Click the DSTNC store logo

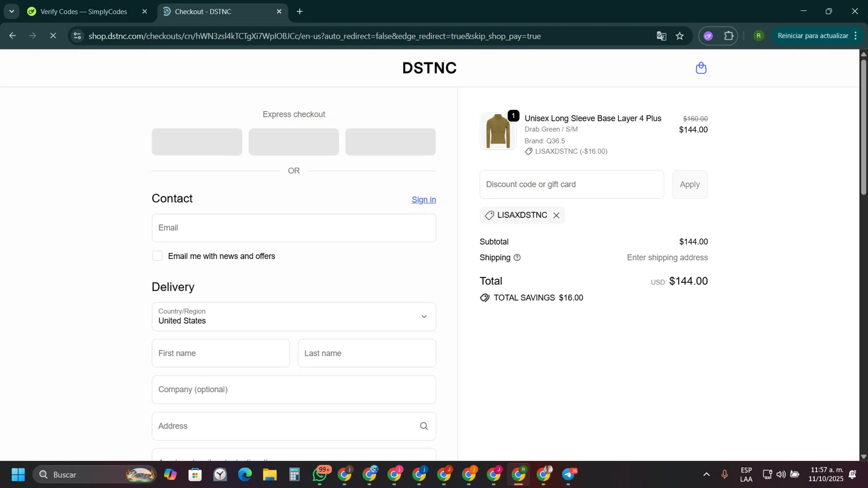pyautogui.click(x=429, y=68)
